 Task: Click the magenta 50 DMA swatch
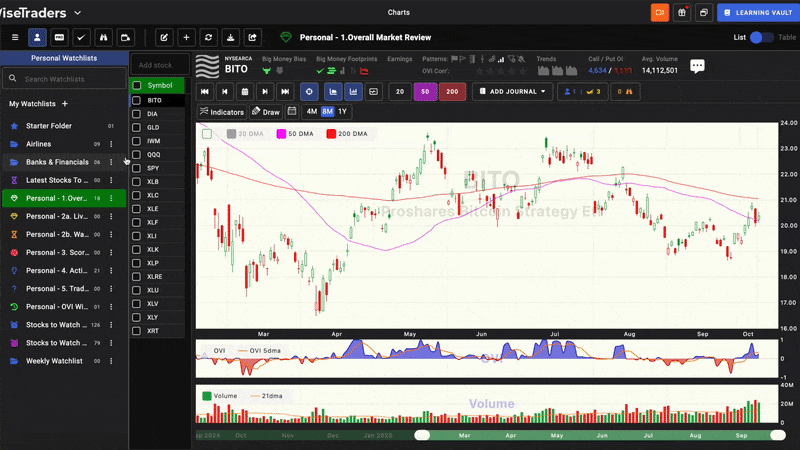pyautogui.click(x=282, y=134)
